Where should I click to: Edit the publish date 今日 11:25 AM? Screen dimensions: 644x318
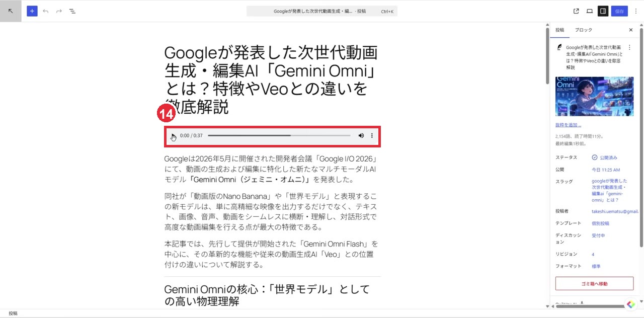pos(606,170)
